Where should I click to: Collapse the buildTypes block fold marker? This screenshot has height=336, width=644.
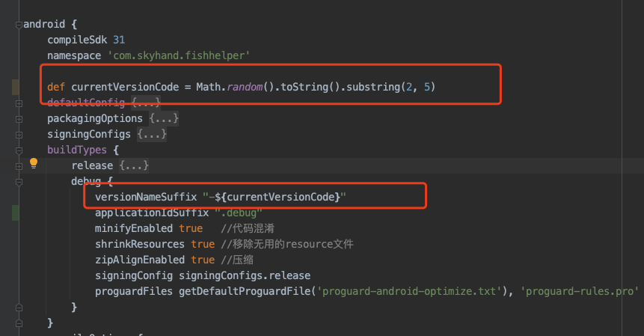pyautogui.click(x=19, y=150)
